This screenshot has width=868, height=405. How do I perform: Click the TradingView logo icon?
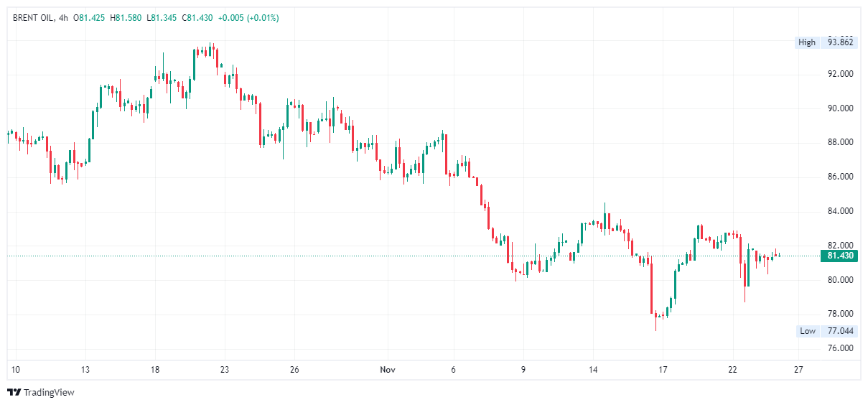coord(14,392)
